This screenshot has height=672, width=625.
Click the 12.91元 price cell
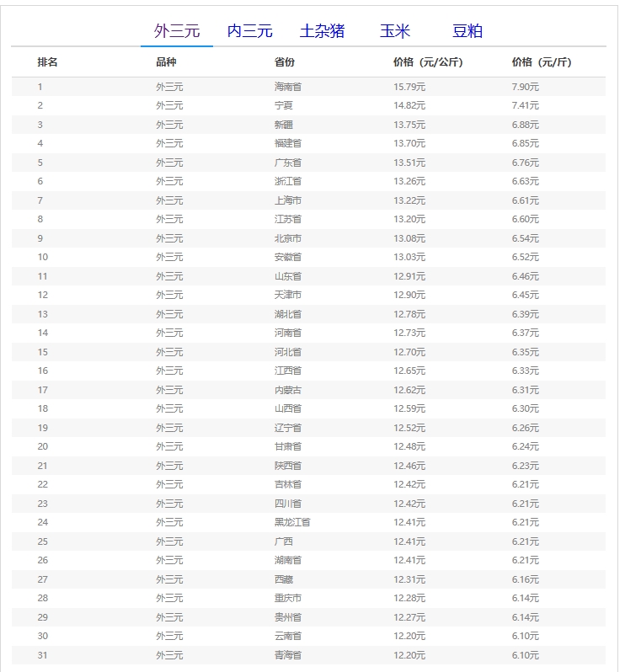pos(409,276)
